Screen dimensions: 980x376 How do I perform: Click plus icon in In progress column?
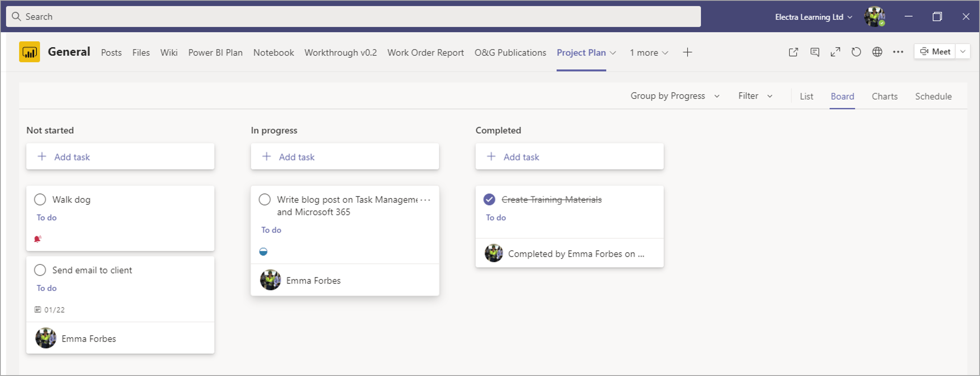(x=267, y=157)
